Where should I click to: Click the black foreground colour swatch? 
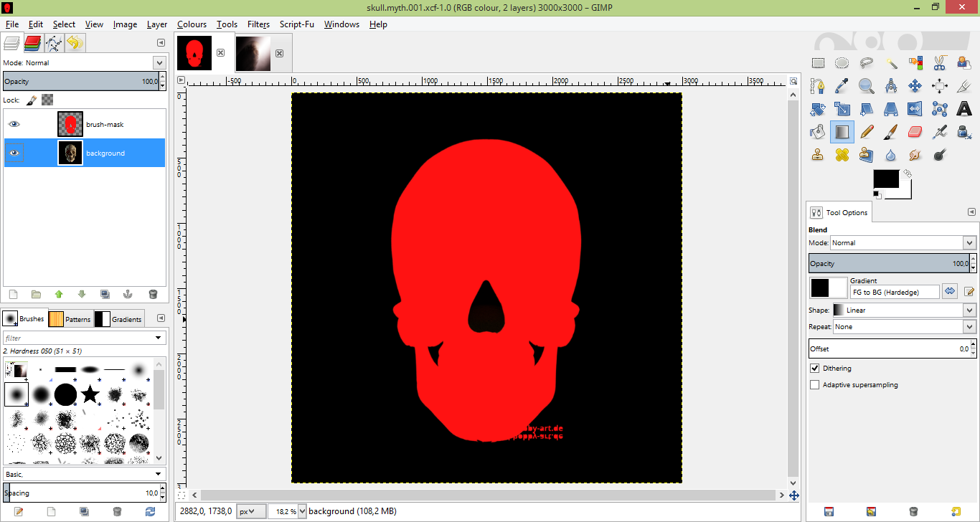(885, 179)
